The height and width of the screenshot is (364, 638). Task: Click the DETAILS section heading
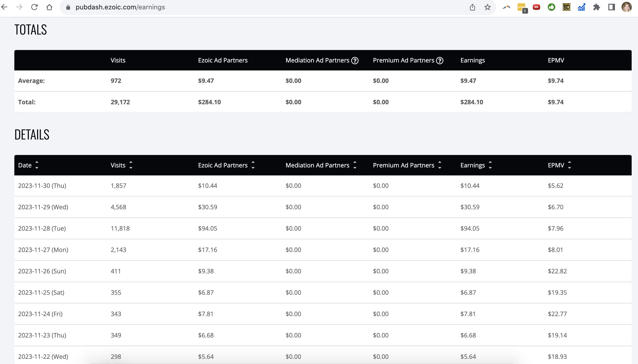[x=32, y=135]
